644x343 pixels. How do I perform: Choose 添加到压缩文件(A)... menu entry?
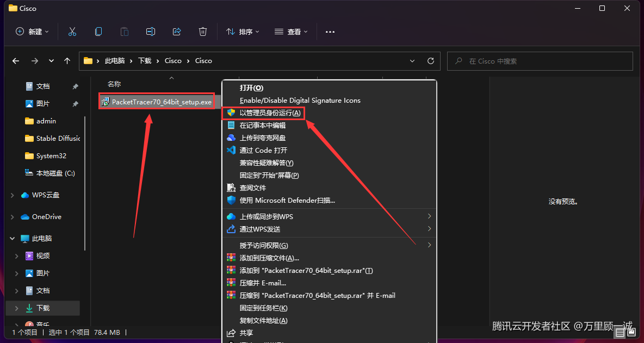point(269,258)
